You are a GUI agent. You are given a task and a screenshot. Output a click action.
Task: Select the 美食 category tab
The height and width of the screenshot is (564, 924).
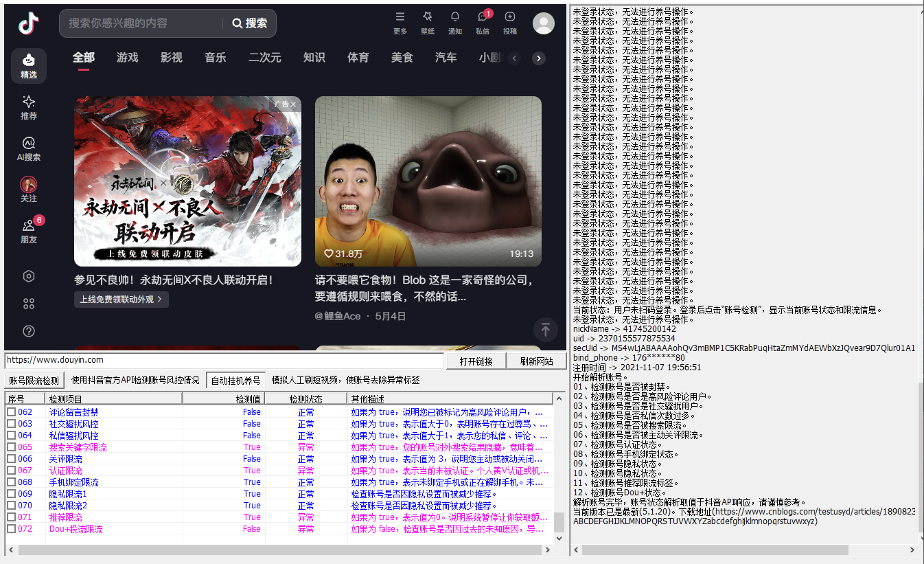(402, 58)
